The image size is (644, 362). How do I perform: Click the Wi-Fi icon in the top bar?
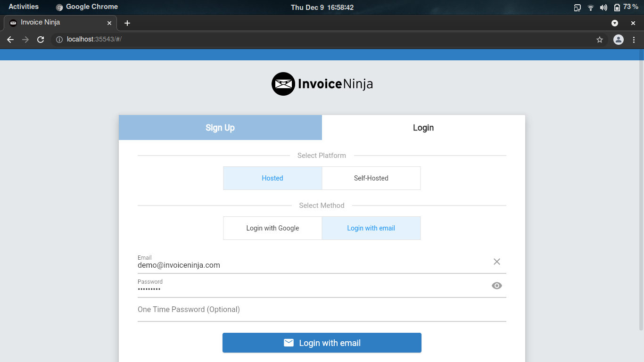590,7
